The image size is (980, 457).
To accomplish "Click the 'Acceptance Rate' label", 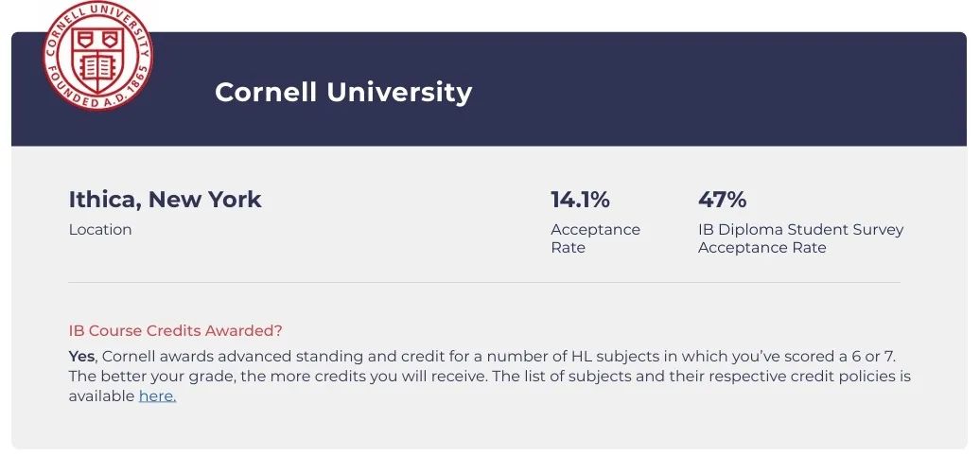I will tap(595, 238).
